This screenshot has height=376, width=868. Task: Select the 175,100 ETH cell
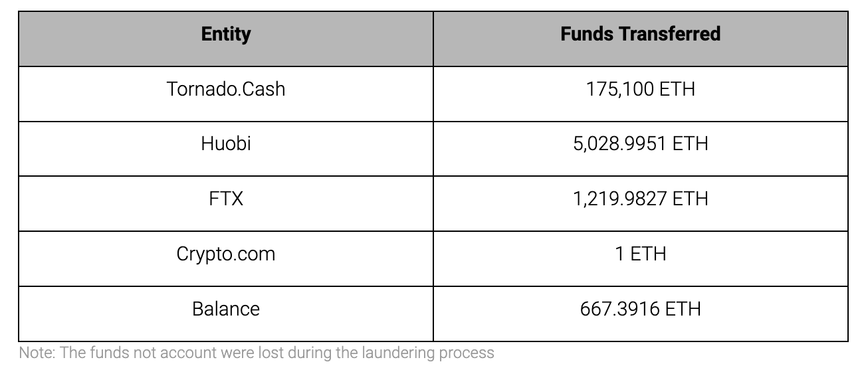tap(641, 94)
